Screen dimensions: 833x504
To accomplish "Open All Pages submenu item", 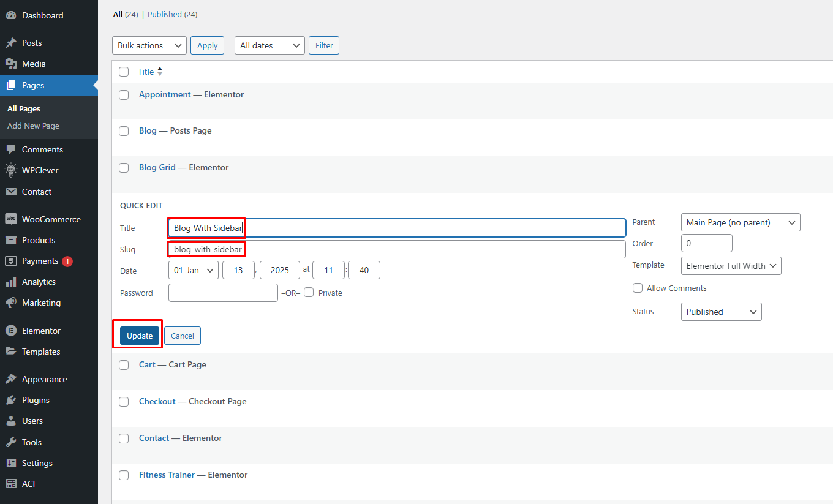I will pyautogui.click(x=24, y=108).
